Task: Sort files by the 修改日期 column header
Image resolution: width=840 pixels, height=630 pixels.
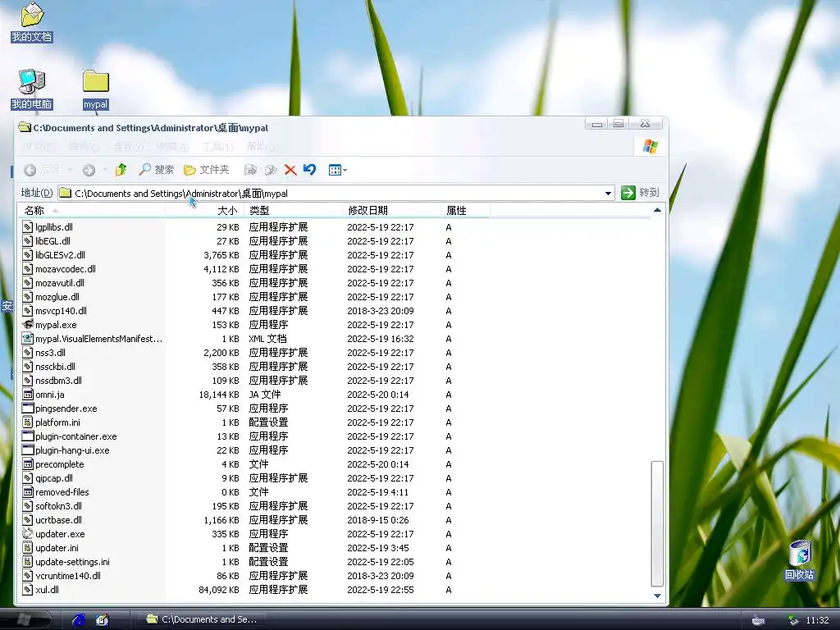Action: point(391,211)
